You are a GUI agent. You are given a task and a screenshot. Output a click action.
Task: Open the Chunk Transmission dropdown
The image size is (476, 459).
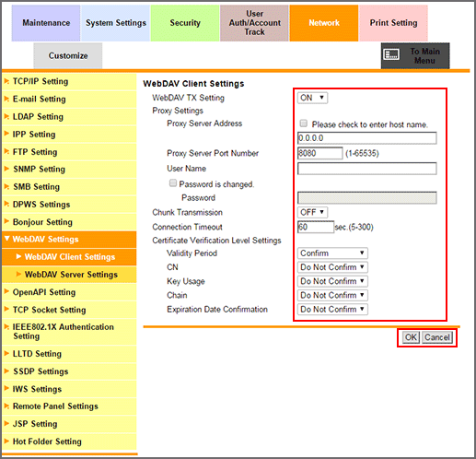312,212
